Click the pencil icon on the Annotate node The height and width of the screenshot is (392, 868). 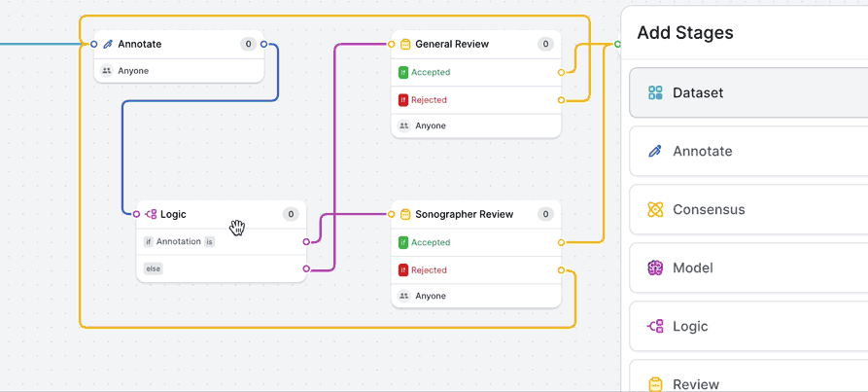(108, 44)
